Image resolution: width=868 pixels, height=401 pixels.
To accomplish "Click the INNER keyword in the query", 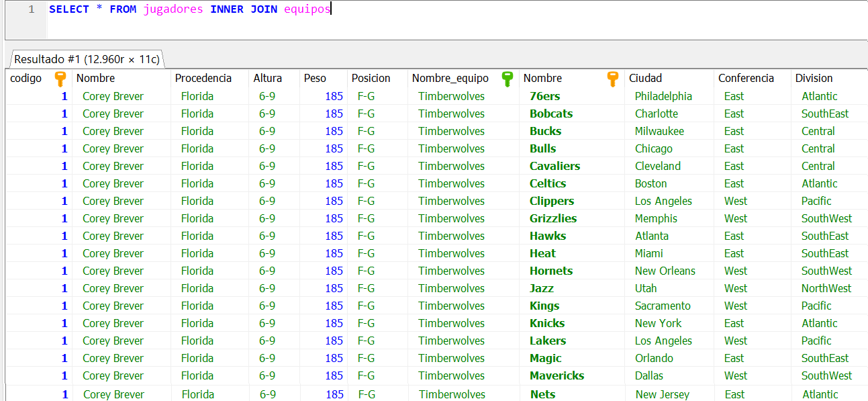I will click(227, 10).
